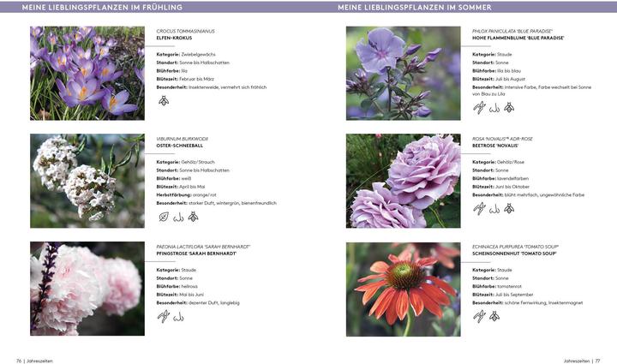Viewport: 617px width, 364px height.
Task: Click the nose scent icon under Hohe Flammenblume
Action: pyautogui.click(x=494, y=108)
